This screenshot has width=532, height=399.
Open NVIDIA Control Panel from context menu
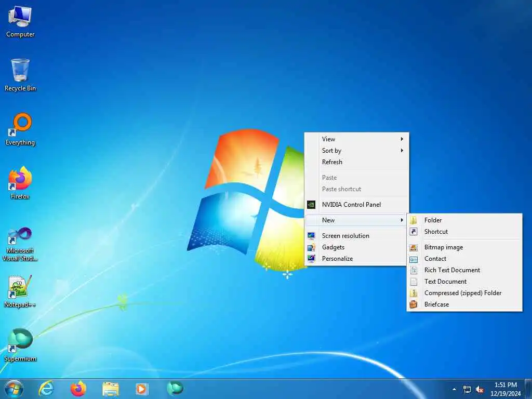[356, 205]
